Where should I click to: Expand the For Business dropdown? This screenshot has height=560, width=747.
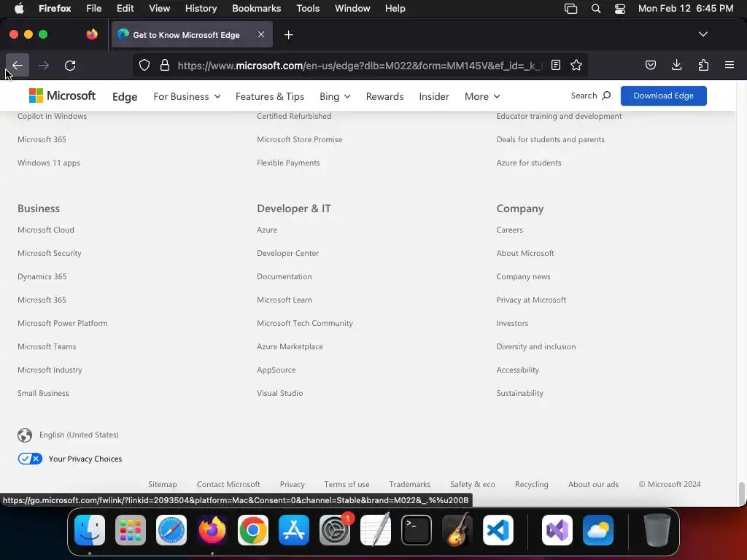(187, 96)
